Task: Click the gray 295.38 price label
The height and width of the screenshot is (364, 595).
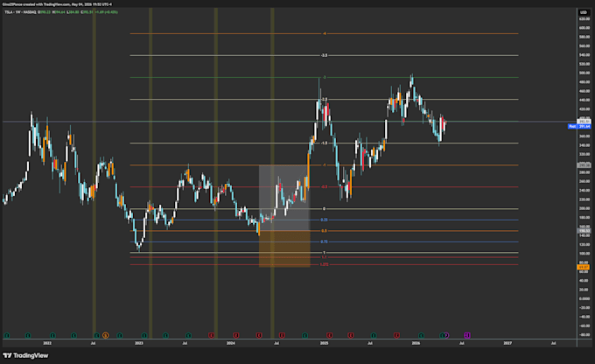Action: (x=584, y=165)
